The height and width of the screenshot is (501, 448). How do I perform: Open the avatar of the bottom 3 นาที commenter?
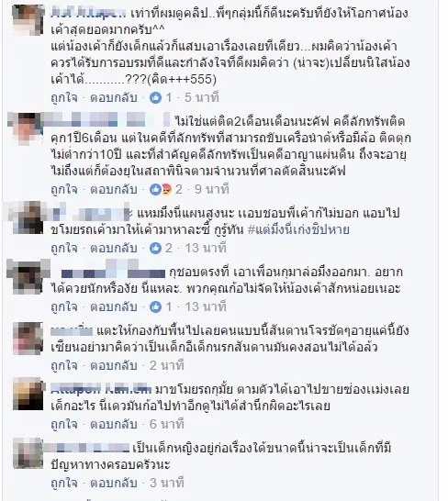pyautogui.click(x=28, y=453)
